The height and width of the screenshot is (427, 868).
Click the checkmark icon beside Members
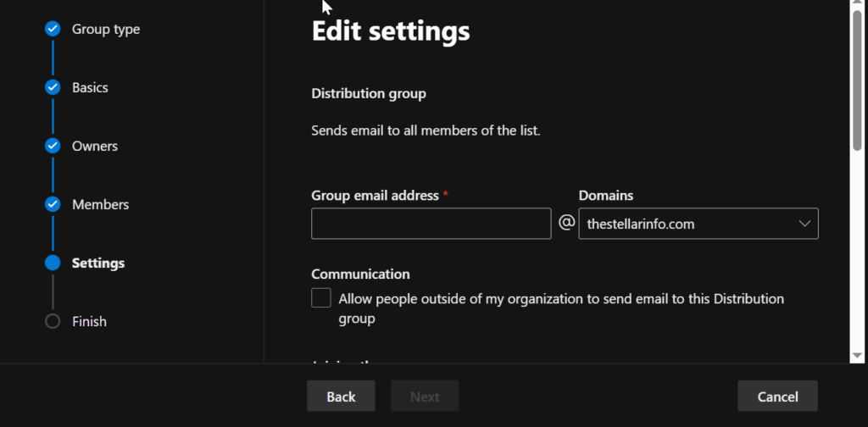[53, 204]
